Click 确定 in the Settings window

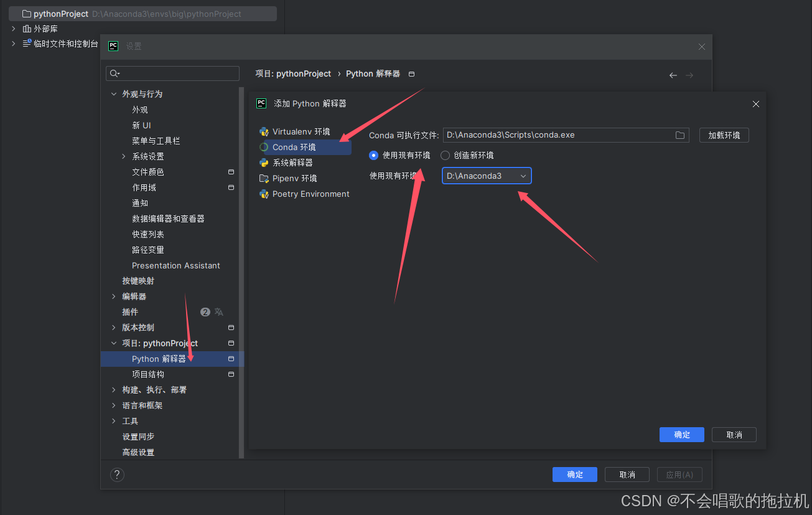pyautogui.click(x=575, y=475)
